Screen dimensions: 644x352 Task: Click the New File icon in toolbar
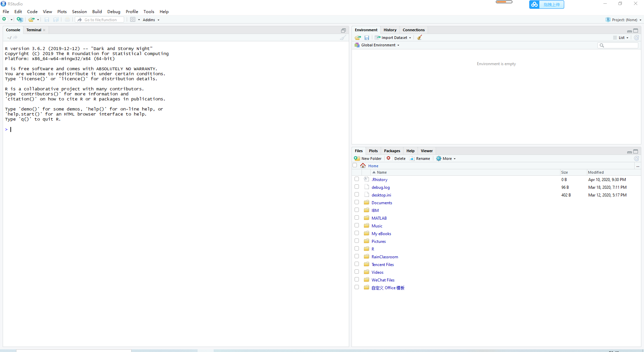[4, 19]
